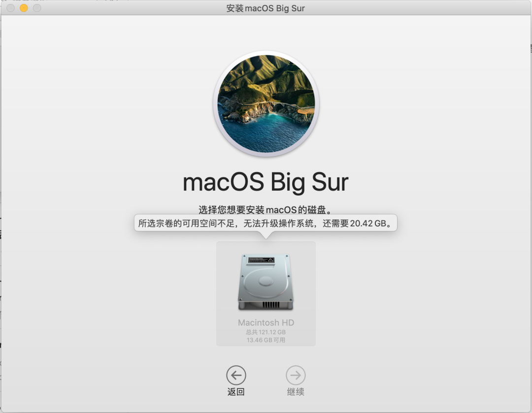Image resolution: width=532 pixels, height=413 pixels.
Task: Click the 13.46 GB 可用 text
Action: coord(266,340)
